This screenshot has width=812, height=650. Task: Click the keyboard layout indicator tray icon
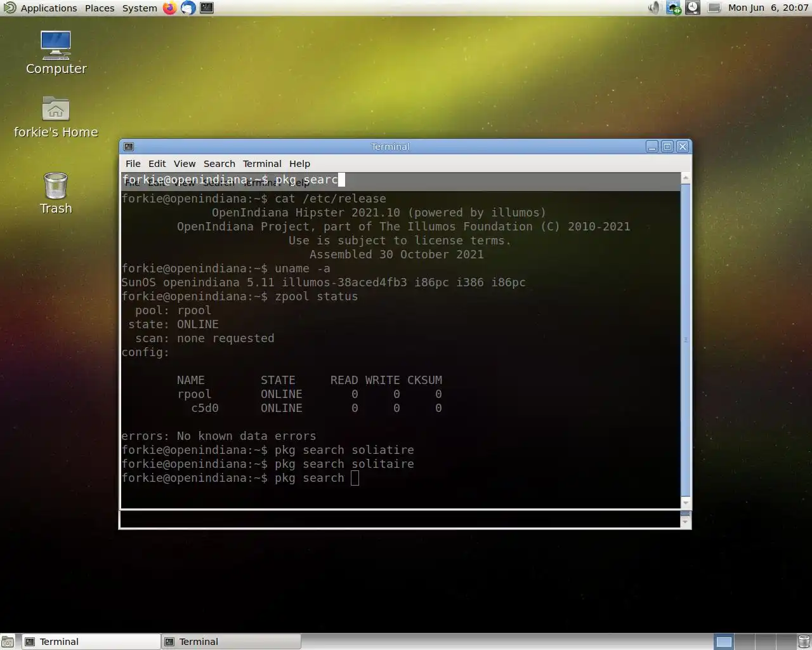click(x=714, y=8)
